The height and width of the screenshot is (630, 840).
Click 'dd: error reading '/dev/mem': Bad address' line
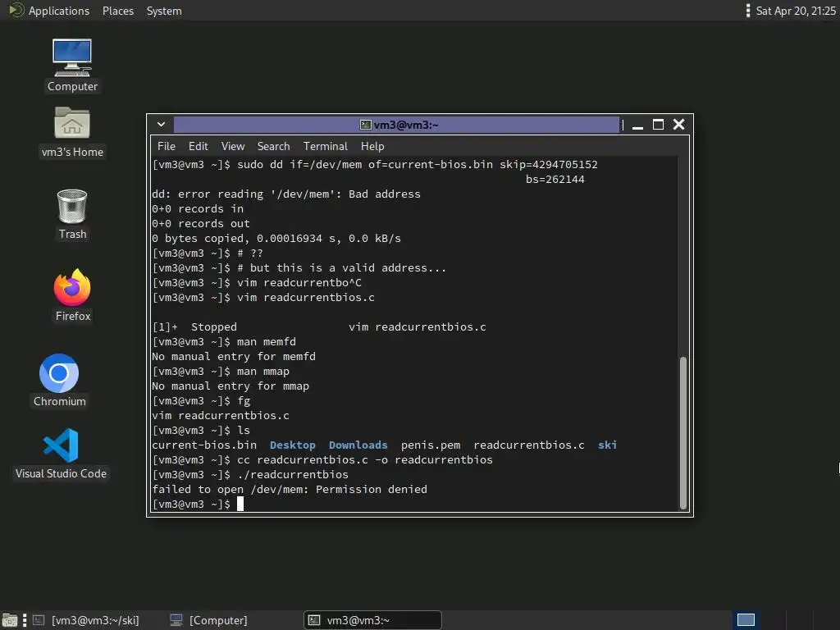click(286, 194)
